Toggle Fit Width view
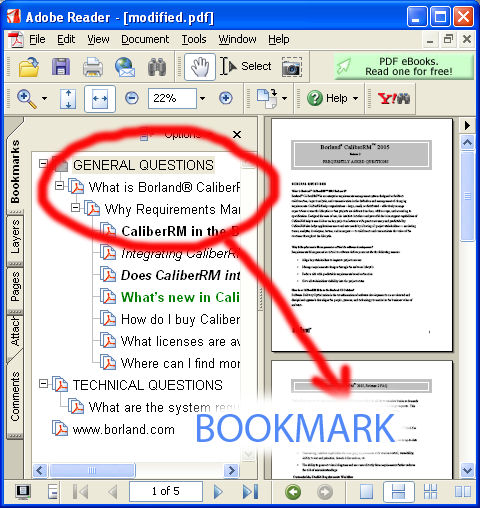Screen dimensions: 480x508 click(x=100, y=99)
